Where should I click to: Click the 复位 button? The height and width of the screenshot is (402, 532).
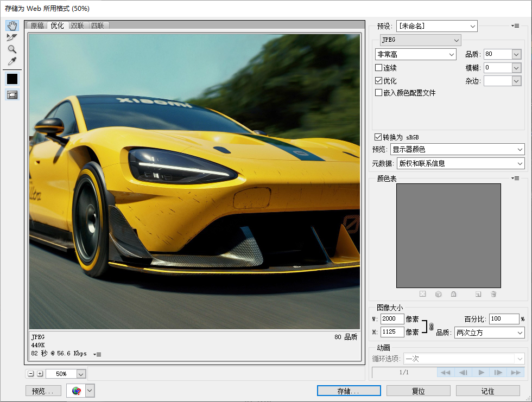coord(418,391)
